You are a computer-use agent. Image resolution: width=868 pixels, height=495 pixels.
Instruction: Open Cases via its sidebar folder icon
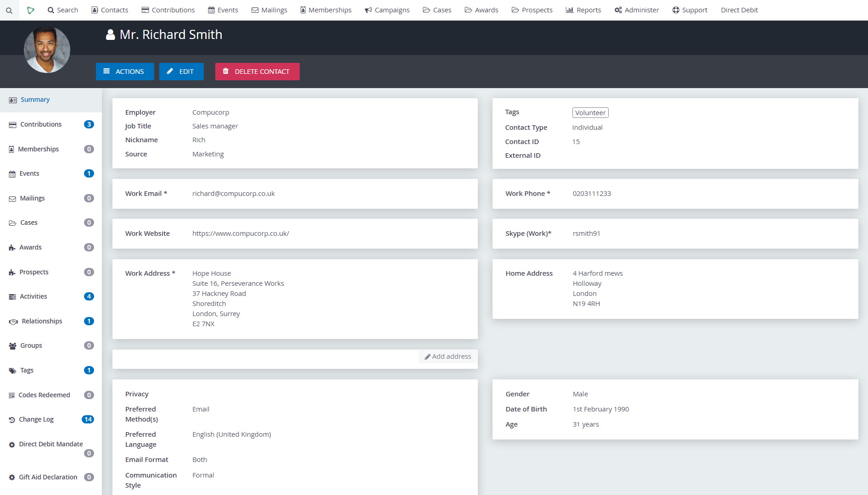[12, 222]
